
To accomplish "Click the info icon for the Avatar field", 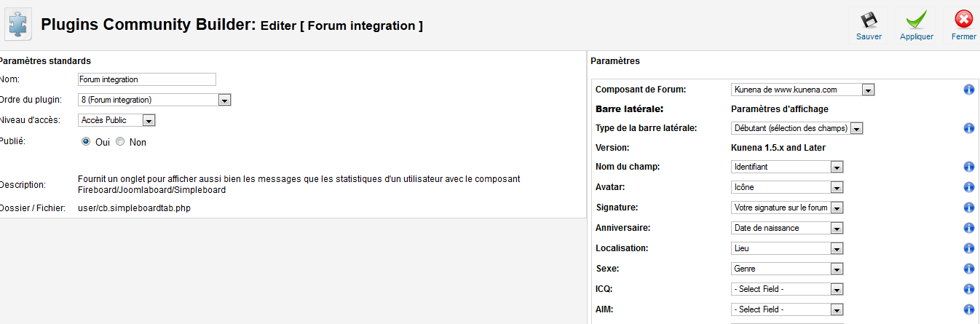I will (x=969, y=187).
